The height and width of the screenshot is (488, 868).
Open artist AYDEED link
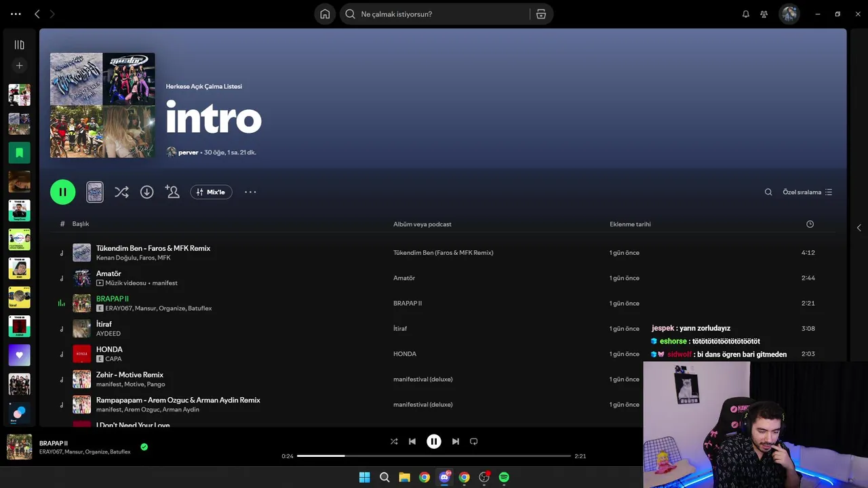(108, 333)
